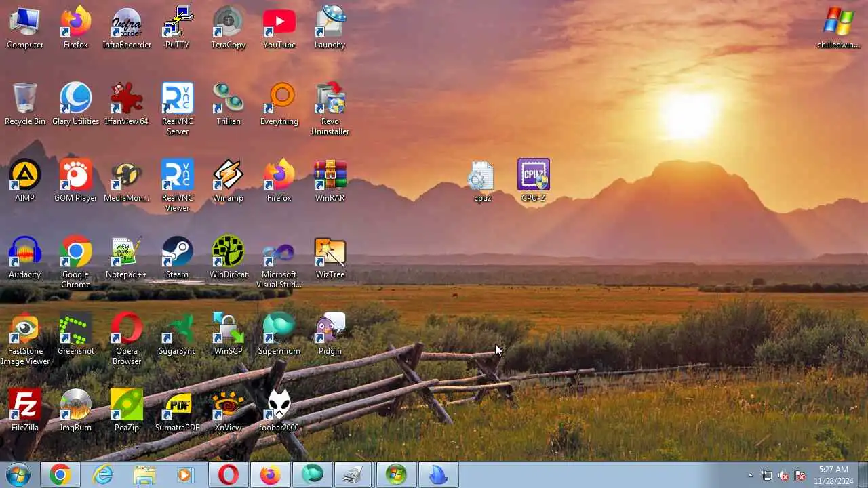Open the Launchy shortcut

click(x=330, y=28)
